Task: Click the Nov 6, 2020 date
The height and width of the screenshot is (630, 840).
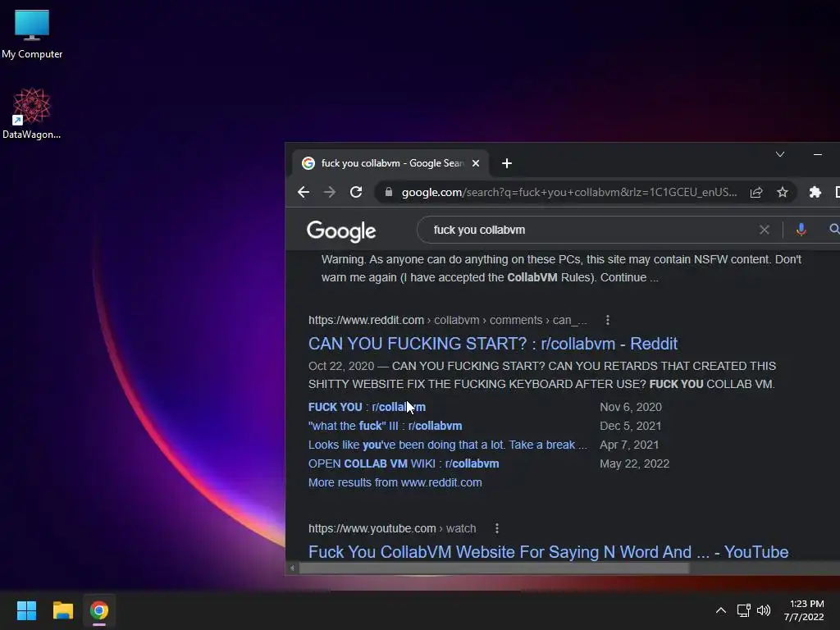Action: coord(631,407)
